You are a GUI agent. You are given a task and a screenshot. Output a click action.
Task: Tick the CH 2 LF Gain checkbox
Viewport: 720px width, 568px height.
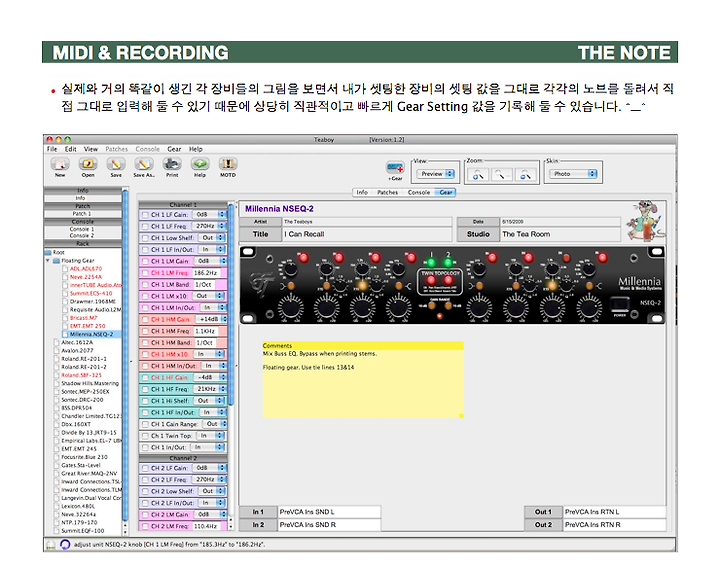[x=145, y=468]
